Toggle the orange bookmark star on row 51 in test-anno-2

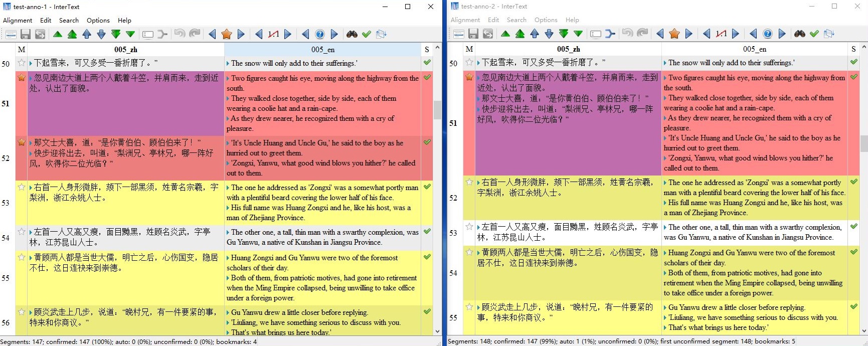469,77
